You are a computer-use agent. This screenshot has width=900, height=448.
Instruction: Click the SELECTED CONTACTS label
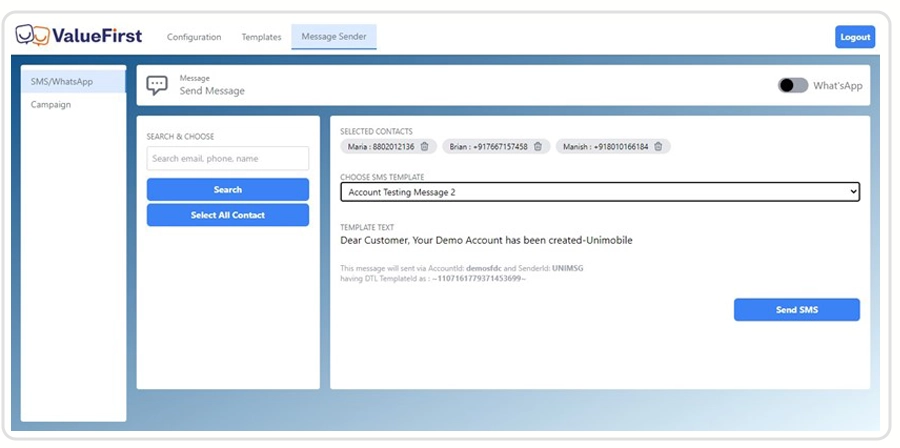point(377,131)
